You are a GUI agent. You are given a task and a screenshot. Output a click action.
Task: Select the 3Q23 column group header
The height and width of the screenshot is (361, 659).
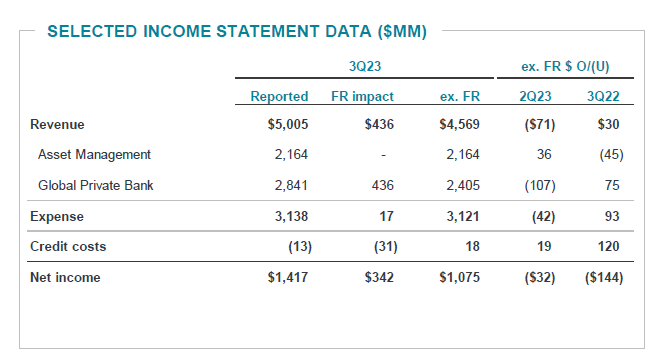365,66
